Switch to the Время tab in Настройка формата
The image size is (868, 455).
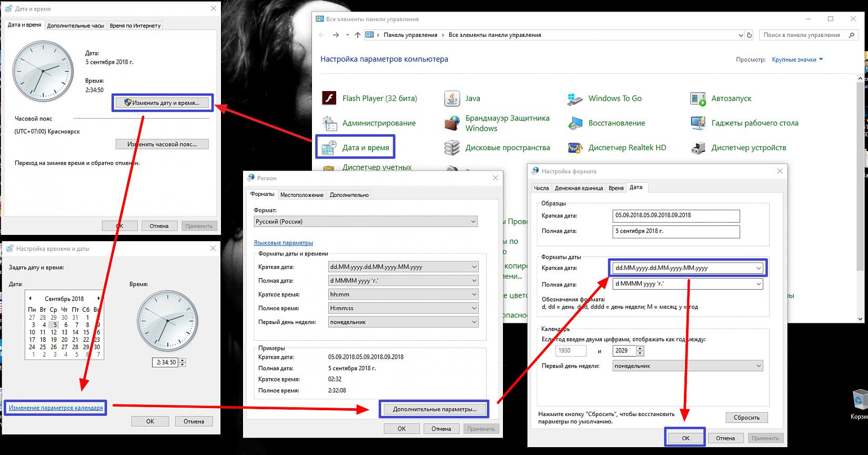pyautogui.click(x=616, y=188)
